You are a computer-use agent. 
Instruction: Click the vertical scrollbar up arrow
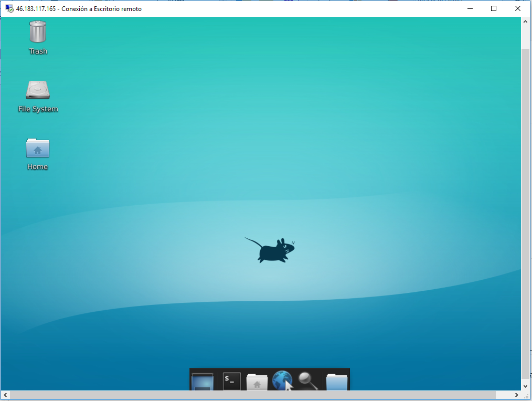click(525, 22)
